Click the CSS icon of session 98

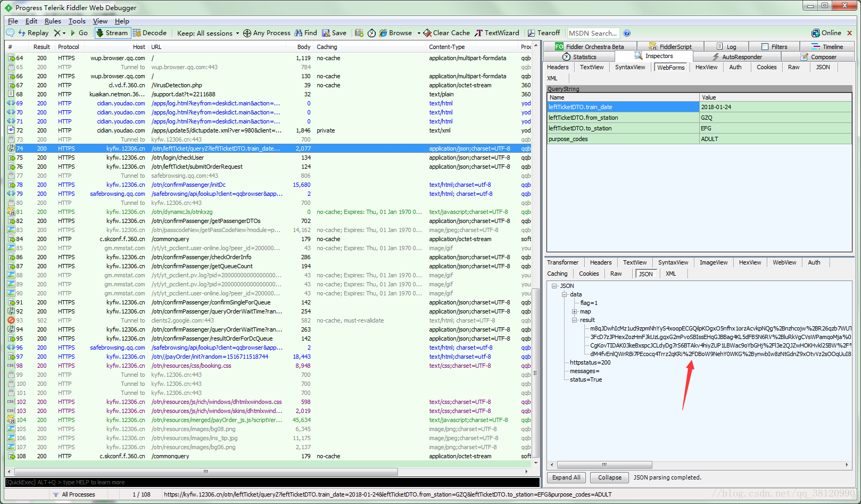(11, 366)
